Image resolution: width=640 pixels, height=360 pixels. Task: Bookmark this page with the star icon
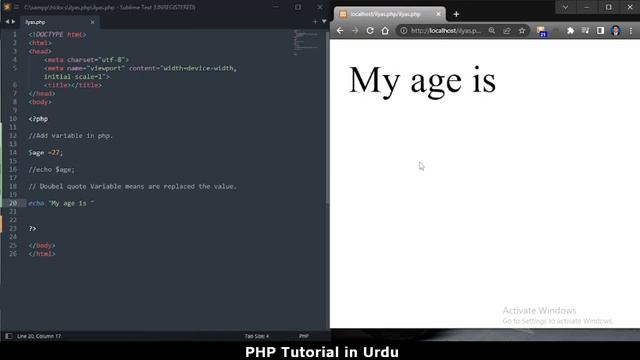tap(522, 31)
